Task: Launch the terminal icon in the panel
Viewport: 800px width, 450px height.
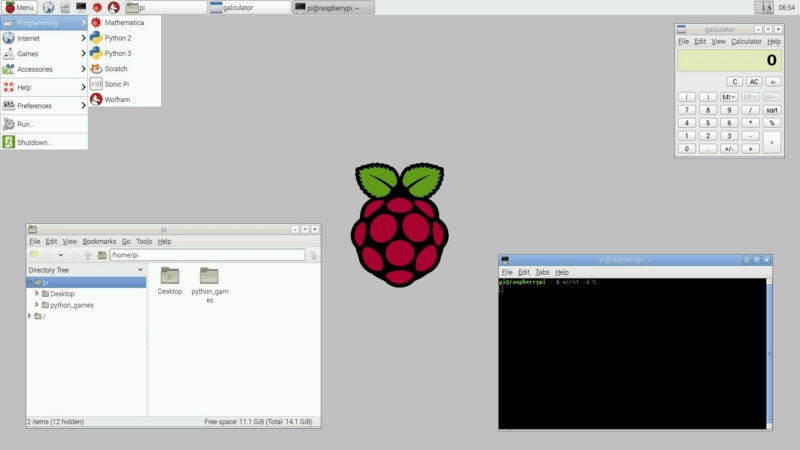Action: coord(81,7)
